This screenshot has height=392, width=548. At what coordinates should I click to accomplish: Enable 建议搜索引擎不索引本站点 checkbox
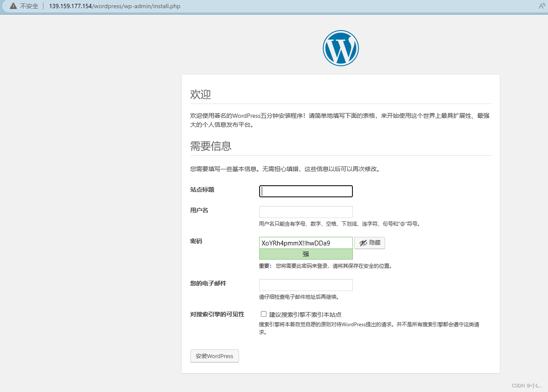263,314
